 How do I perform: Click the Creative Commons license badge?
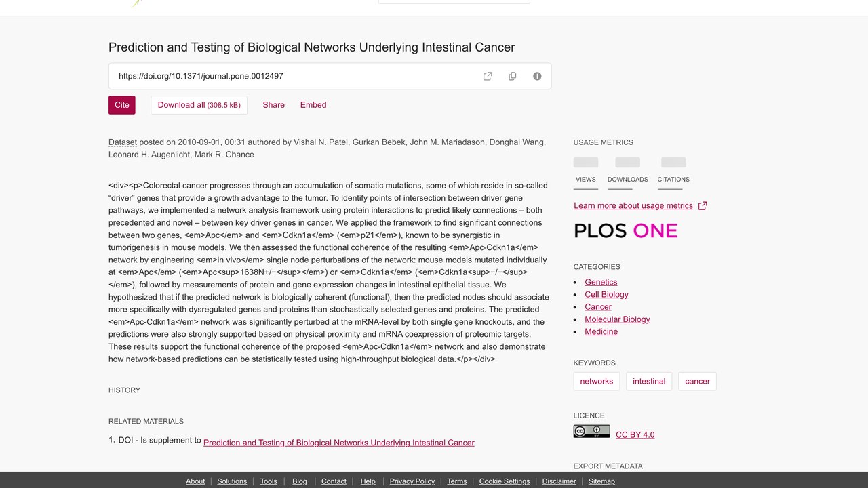[591, 432]
